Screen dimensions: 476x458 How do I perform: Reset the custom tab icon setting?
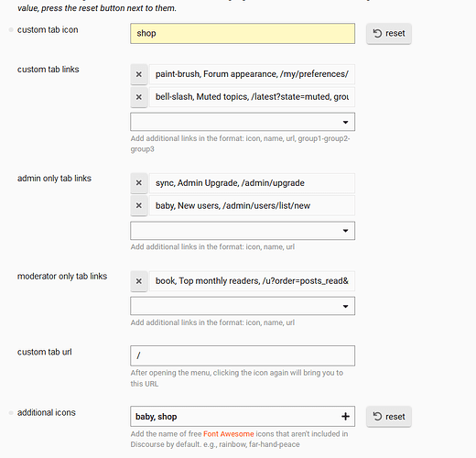point(389,33)
